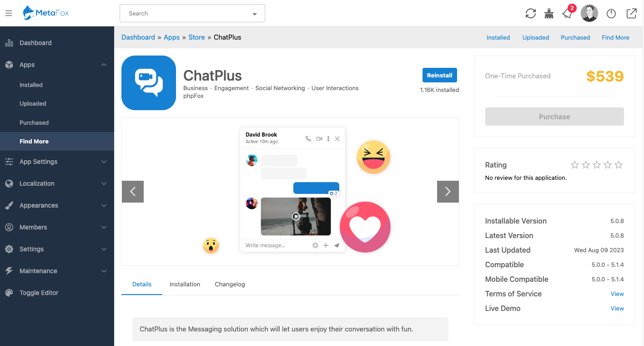The height and width of the screenshot is (346, 644).
Task: Show the previous screenshot slide
Action: point(133,192)
